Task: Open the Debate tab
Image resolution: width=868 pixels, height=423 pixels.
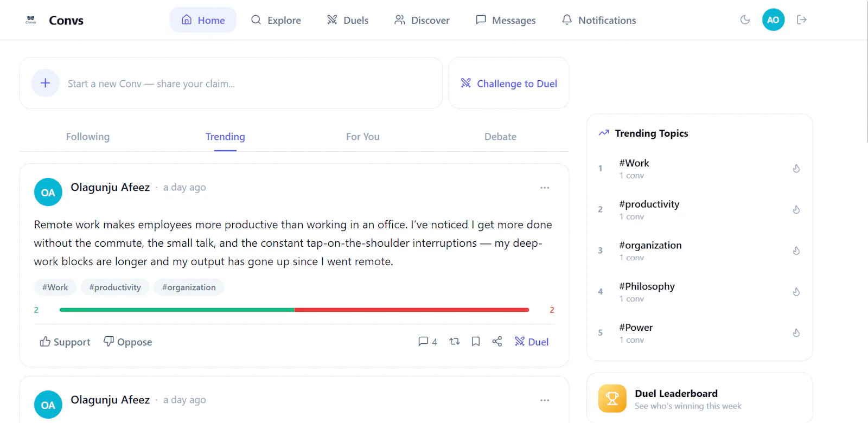Action: click(x=500, y=137)
